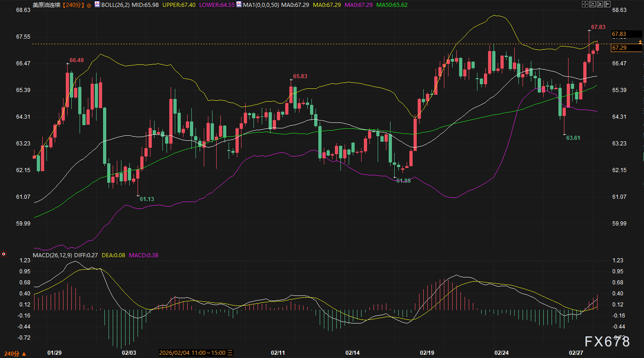Click the rightmost chart toolbar icon with arrow
Image resolution: width=644 pixels, height=358 pixels.
607,5
